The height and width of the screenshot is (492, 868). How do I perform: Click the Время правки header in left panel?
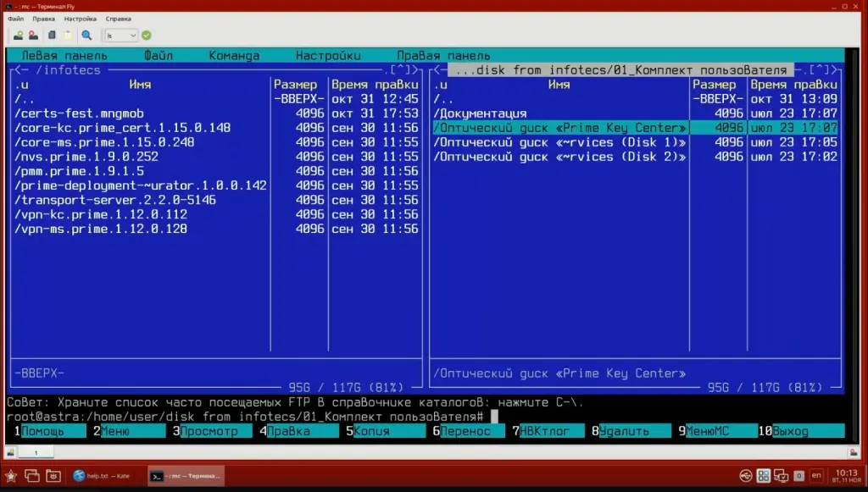coord(375,85)
